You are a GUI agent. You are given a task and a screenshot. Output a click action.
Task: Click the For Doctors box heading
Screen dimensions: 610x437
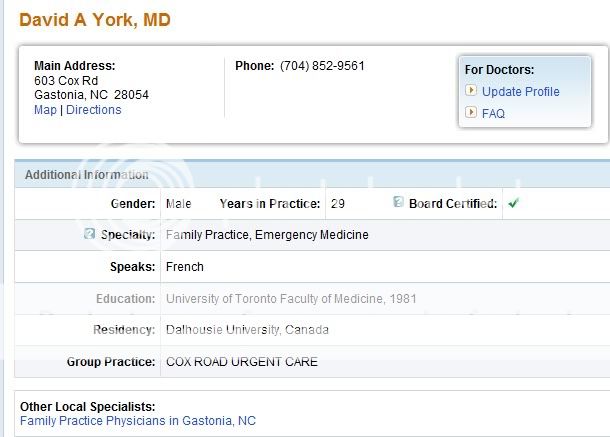[x=499, y=70]
